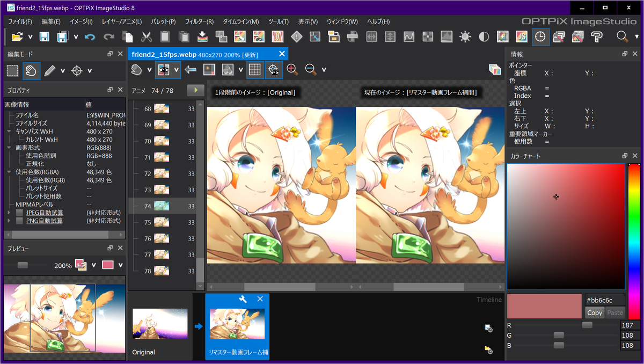644x364 pixels.
Task: Click the left arrow icon in view toolbar
Action: click(191, 69)
